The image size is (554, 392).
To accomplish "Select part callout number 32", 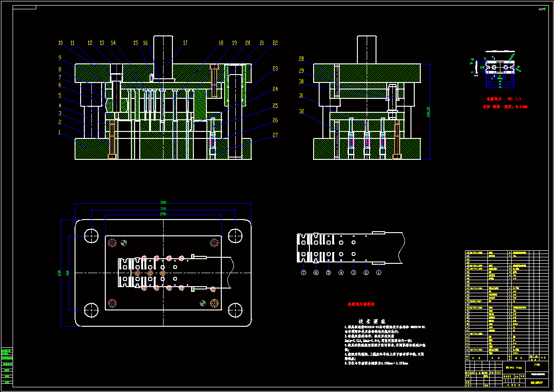I will 301,111.
